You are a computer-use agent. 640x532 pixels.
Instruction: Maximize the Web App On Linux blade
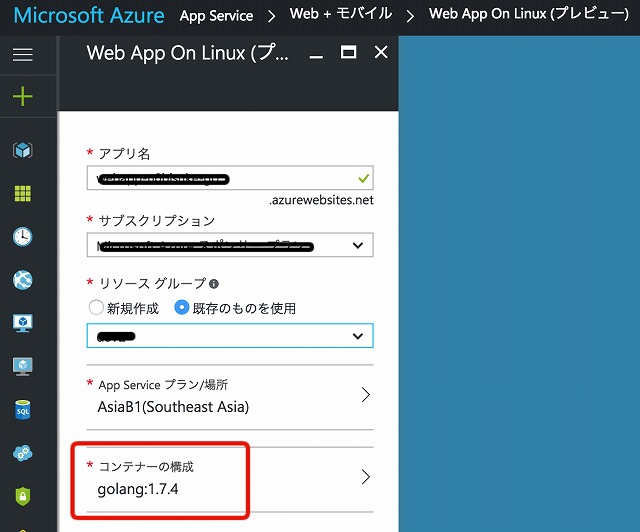point(348,52)
